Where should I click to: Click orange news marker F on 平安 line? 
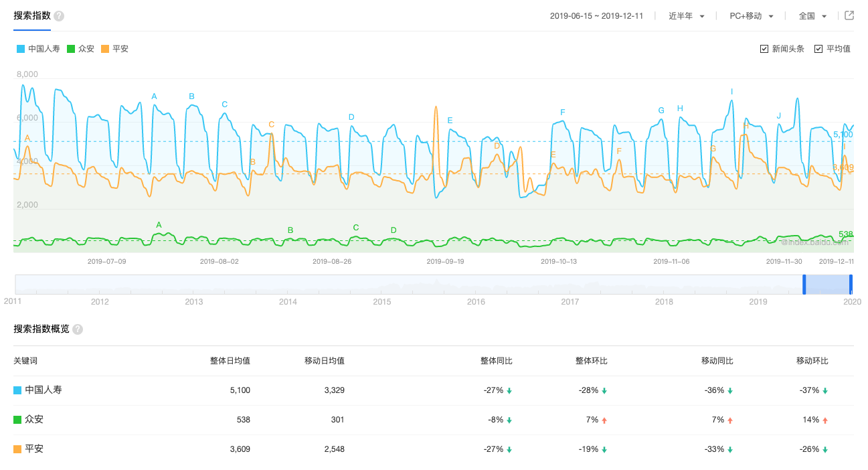pyautogui.click(x=619, y=151)
